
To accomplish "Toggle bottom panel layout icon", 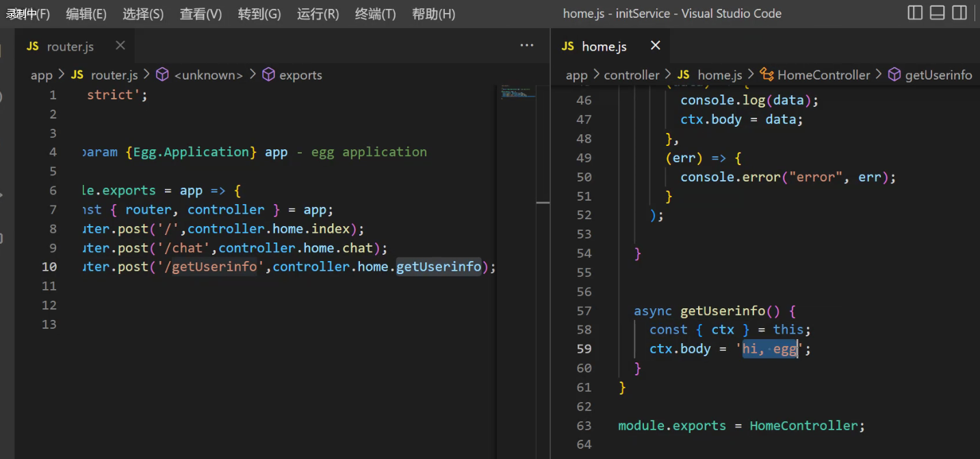I will click(938, 13).
